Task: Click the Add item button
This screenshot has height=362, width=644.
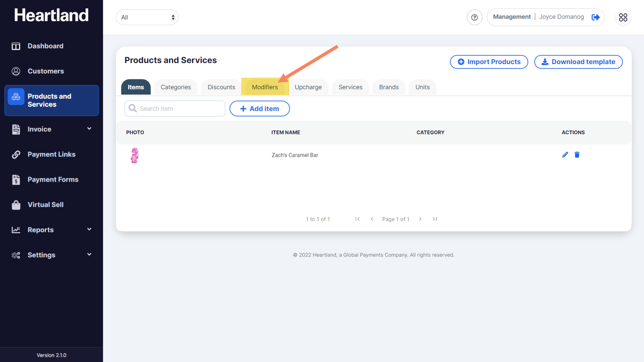Action: [x=259, y=109]
